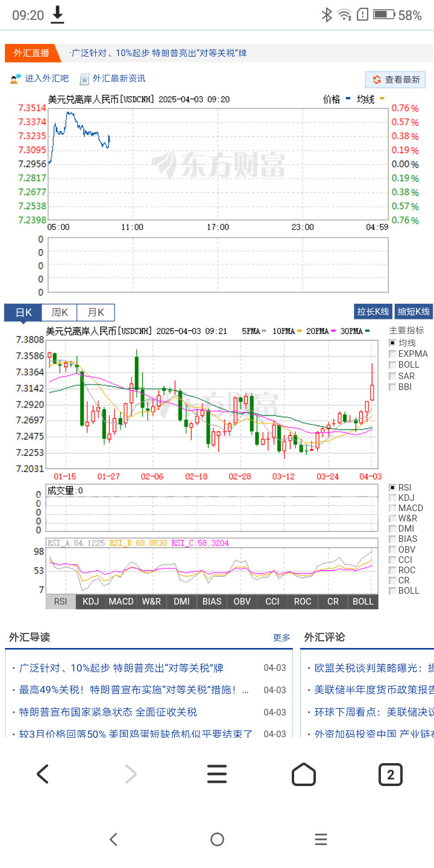Tap the 外汇最新资讯 document icon
This screenshot has width=434, height=868.
[84, 79]
